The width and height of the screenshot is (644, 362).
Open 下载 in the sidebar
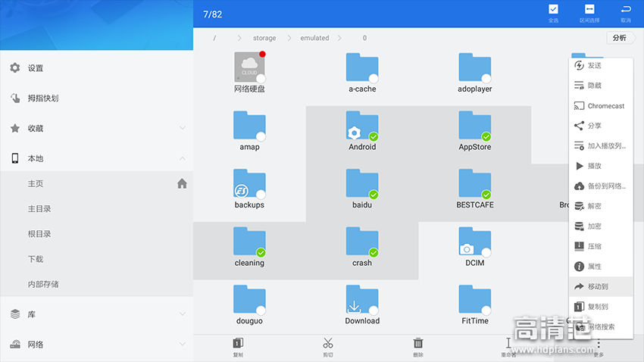[x=96, y=259]
